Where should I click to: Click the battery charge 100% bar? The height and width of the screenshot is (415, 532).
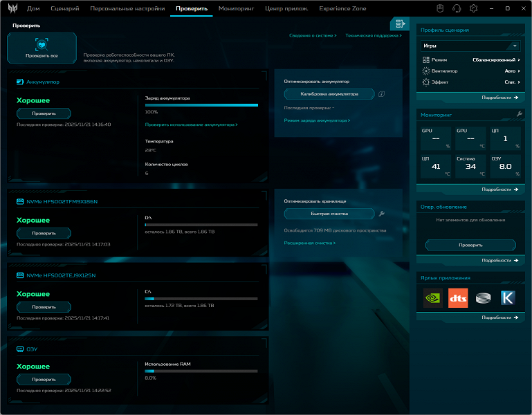[x=201, y=105]
